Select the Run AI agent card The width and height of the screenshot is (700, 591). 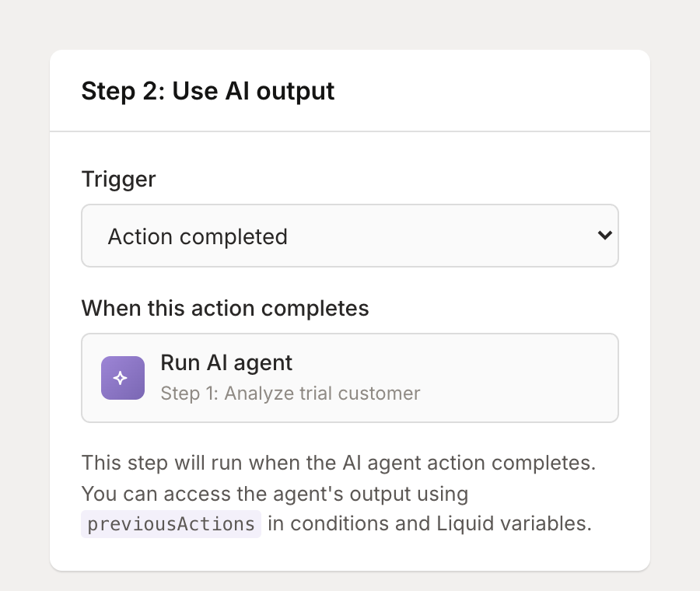[349, 378]
